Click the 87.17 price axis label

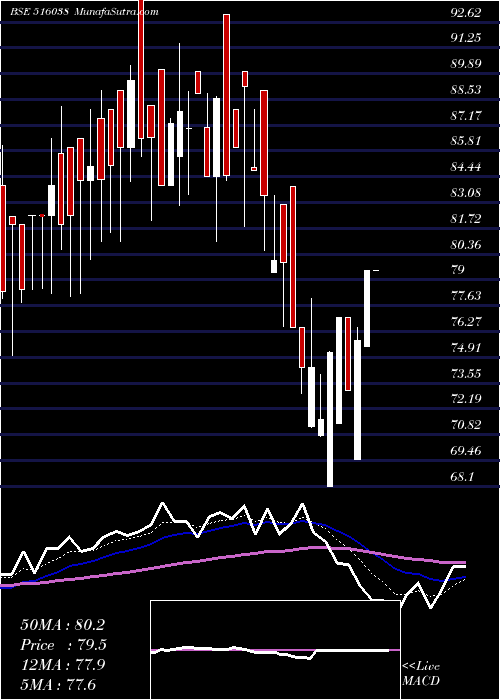pos(466,116)
